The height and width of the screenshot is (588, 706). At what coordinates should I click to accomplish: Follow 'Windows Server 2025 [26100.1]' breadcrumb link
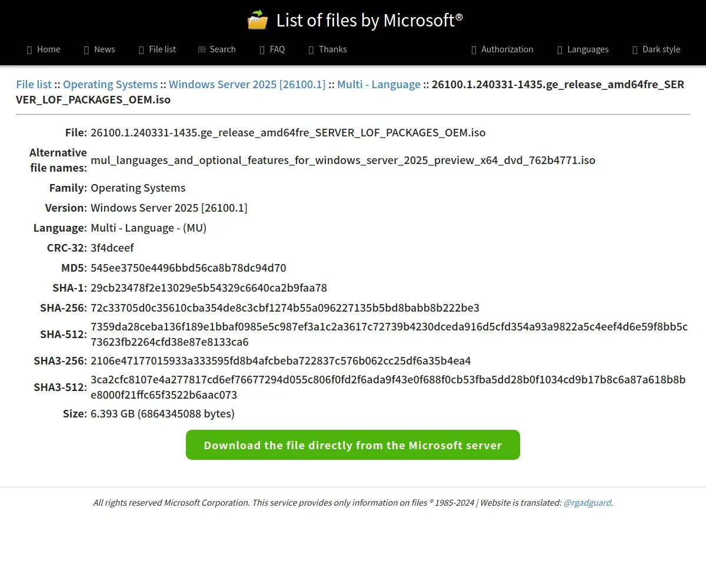pyautogui.click(x=247, y=84)
